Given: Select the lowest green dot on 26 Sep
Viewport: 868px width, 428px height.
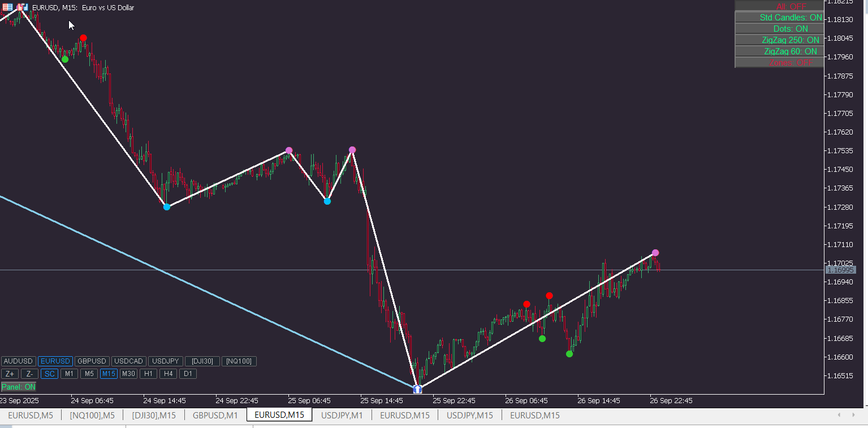Looking at the screenshot, I should coord(569,354).
